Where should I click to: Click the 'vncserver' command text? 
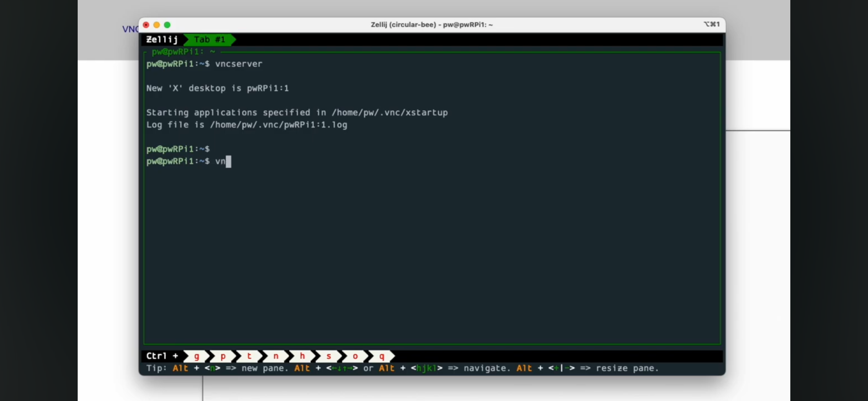click(239, 64)
